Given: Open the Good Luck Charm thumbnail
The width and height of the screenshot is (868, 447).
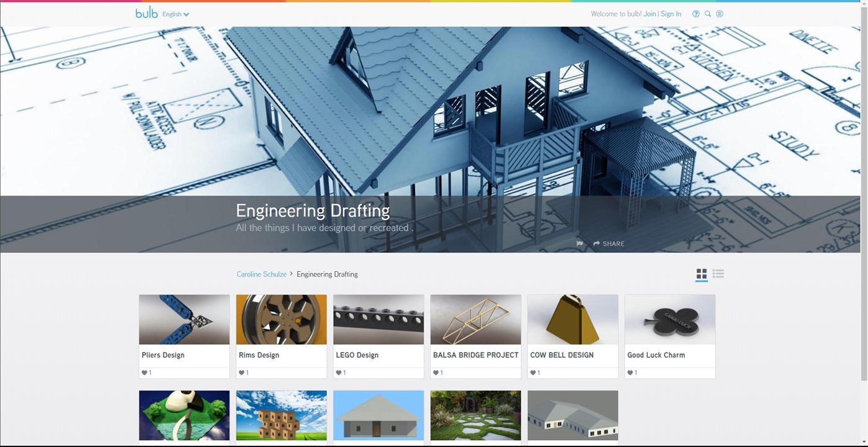Looking at the screenshot, I should (669, 320).
